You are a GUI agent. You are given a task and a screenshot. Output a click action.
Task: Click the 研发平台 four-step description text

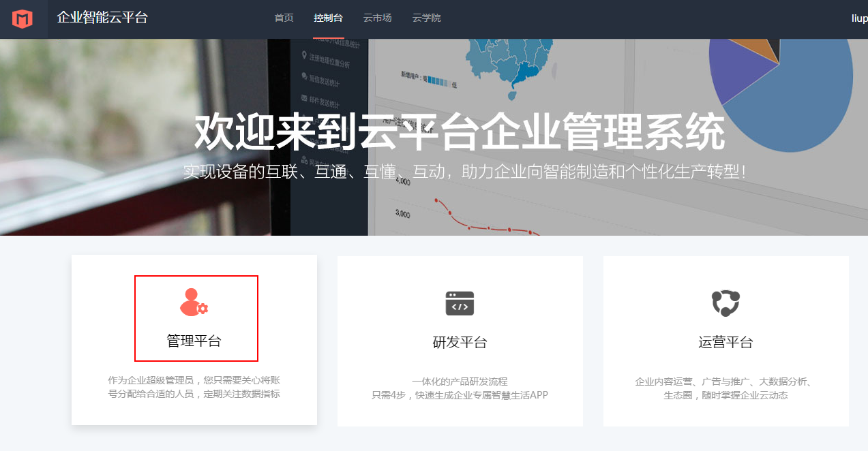[x=459, y=393]
